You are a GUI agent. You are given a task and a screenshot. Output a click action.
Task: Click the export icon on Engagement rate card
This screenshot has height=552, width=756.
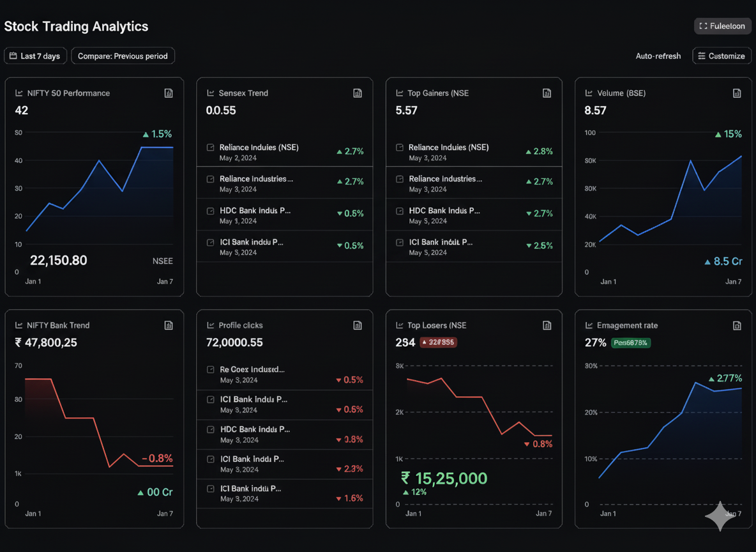click(x=737, y=325)
